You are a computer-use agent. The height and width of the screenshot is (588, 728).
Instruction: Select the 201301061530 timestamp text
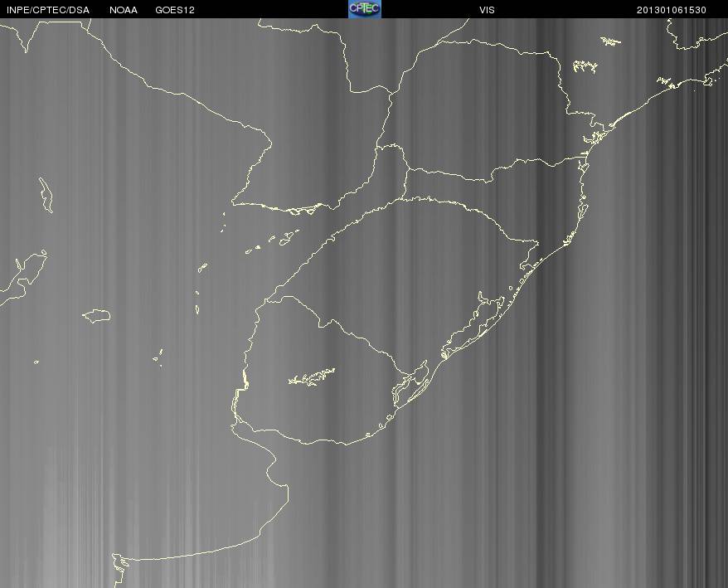click(x=672, y=10)
